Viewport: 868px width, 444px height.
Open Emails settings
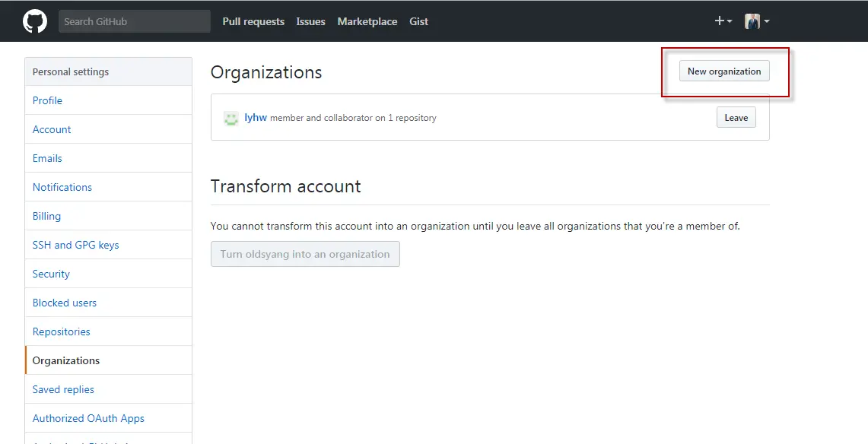(x=109, y=158)
